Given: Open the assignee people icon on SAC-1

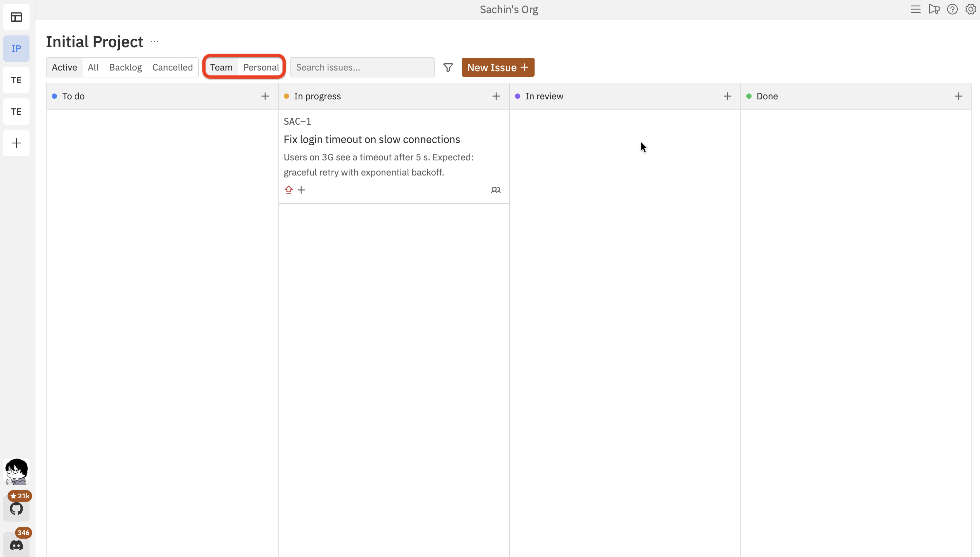Looking at the screenshot, I should 496,190.
